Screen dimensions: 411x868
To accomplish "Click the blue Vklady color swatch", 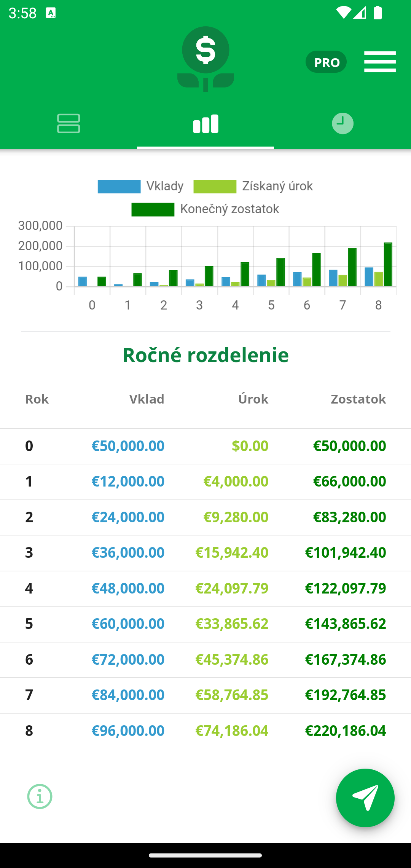I will pyautogui.click(x=119, y=187).
